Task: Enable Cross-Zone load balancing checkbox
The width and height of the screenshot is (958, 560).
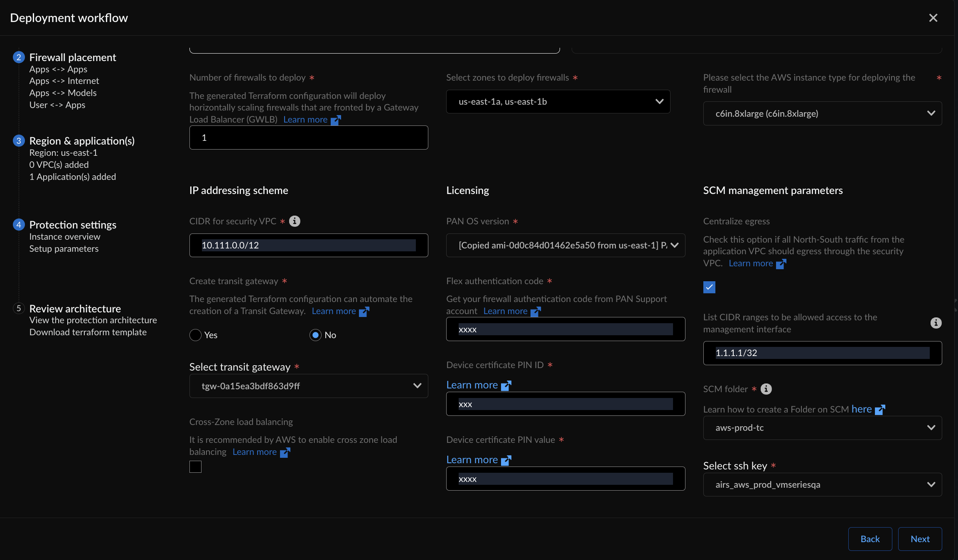Action: tap(195, 467)
